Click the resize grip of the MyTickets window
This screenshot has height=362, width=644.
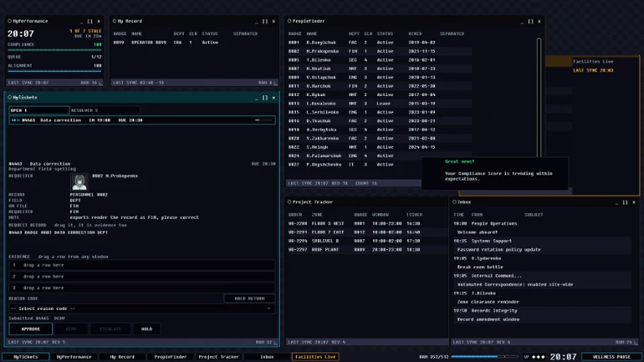tap(276, 343)
